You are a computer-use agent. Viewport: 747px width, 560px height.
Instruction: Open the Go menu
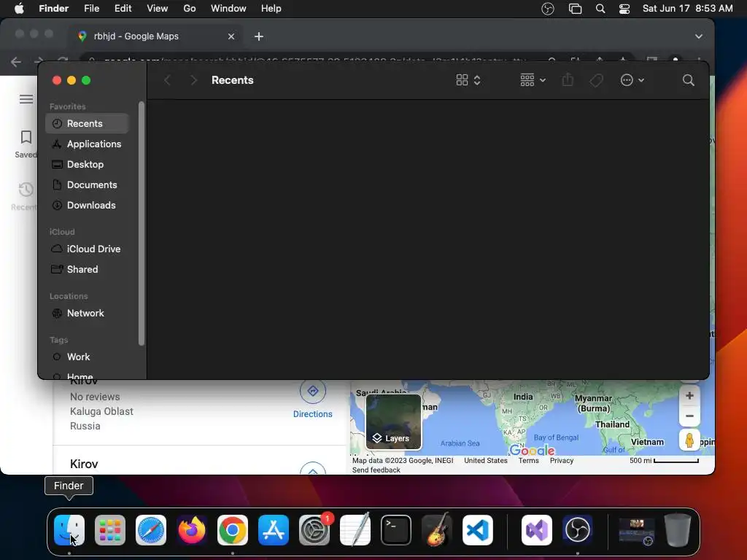click(x=190, y=9)
